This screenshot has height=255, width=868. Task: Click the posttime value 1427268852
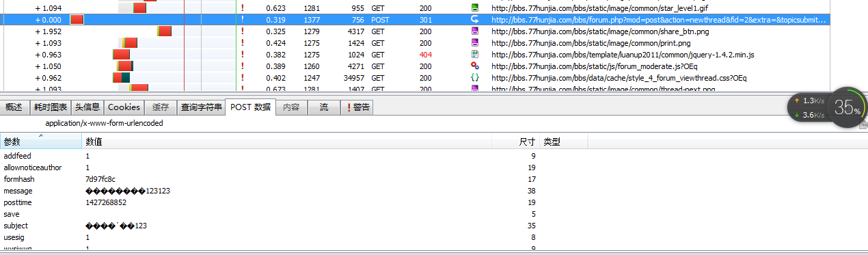(x=106, y=202)
